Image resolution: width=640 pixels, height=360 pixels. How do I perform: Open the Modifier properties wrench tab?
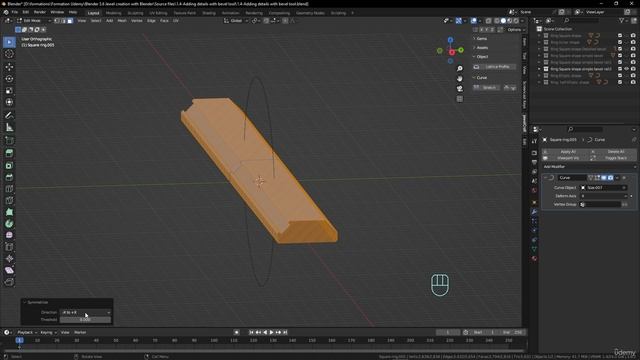tap(534, 212)
